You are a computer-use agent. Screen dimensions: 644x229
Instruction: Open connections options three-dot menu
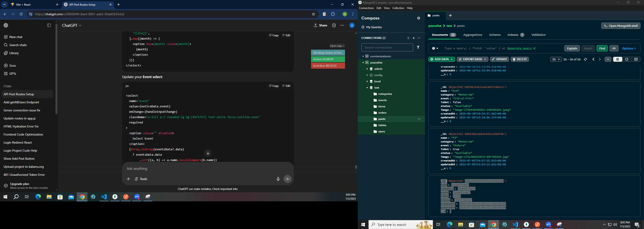coord(419,38)
